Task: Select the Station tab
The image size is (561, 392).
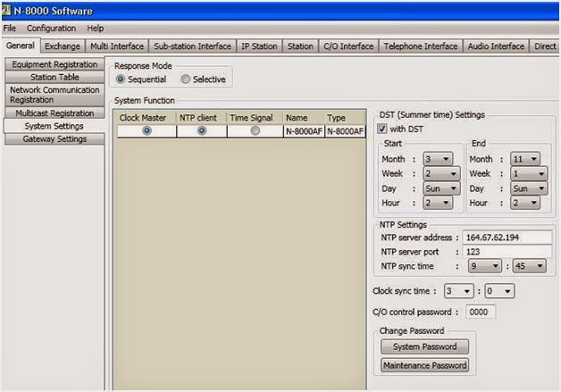Action: 300,46
